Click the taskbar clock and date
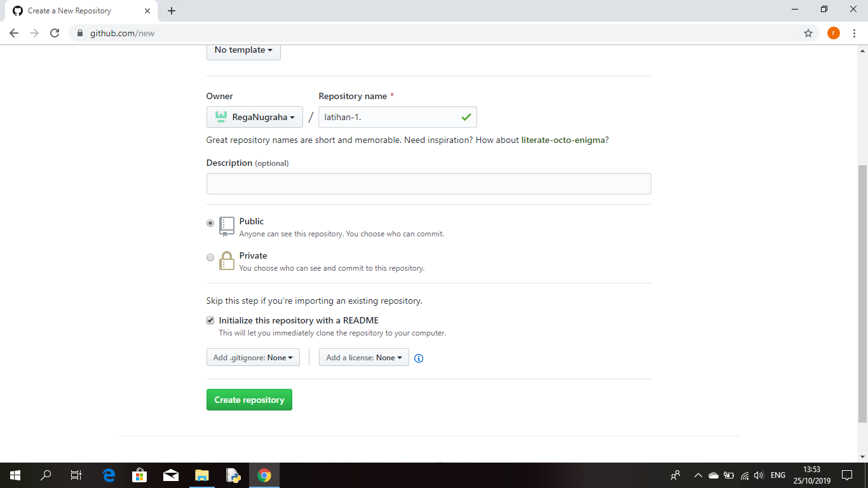Viewport: 868px width, 488px height. (x=812, y=475)
